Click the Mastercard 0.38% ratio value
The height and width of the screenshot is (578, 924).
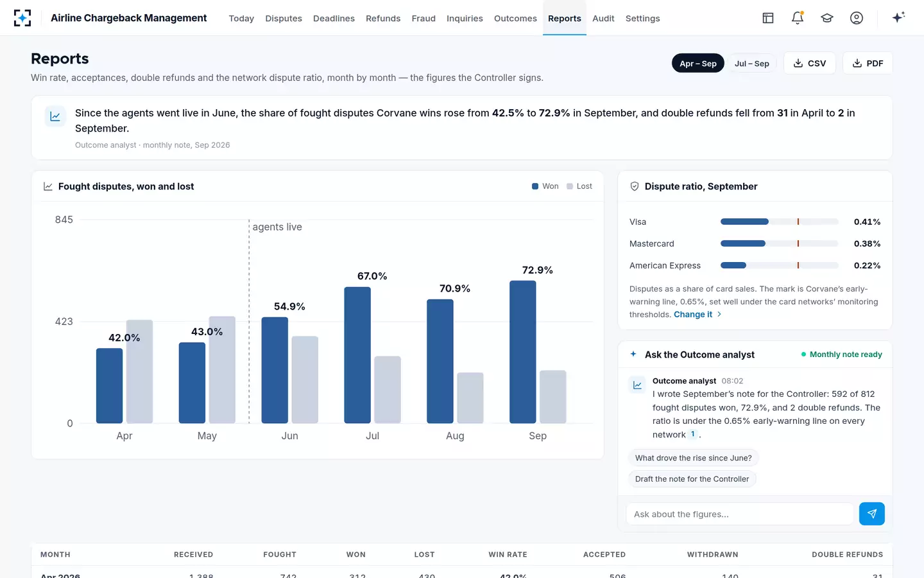point(867,243)
